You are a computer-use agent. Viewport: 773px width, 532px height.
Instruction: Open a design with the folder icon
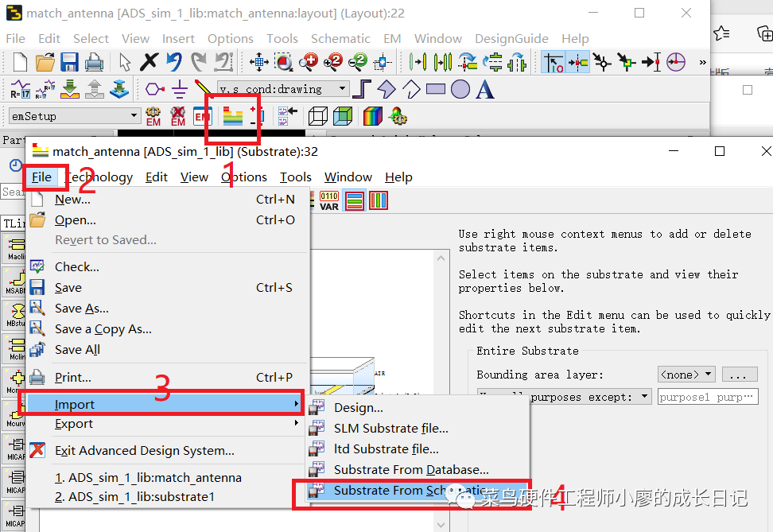coord(45,62)
